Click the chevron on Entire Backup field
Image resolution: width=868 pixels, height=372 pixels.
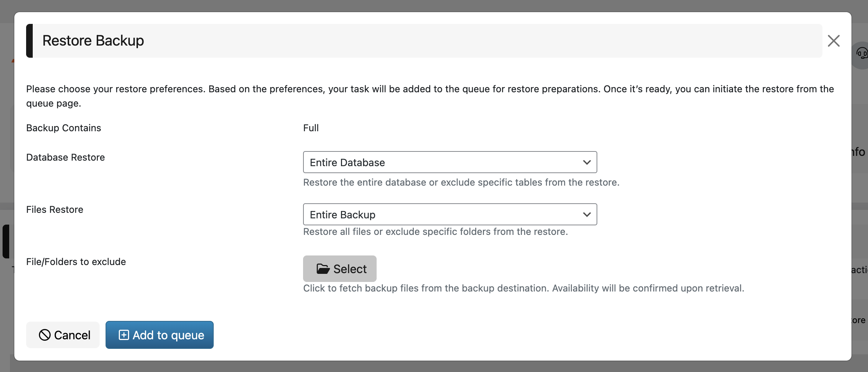[587, 214]
